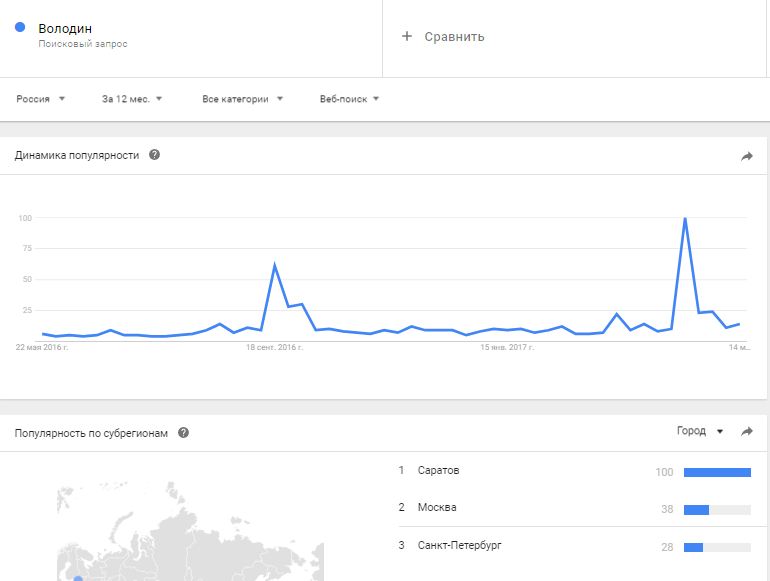Click the highest peak on the trend chart
This screenshot has width=770, height=581.
(x=685, y=219)
